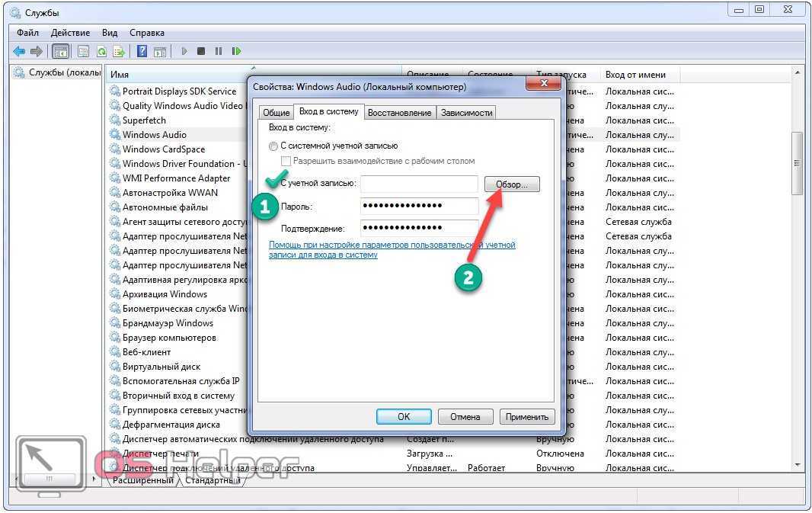Select the Windows Driver Foundation service row
The width and height of the screenshot is (812, 513).
[176, 164]
